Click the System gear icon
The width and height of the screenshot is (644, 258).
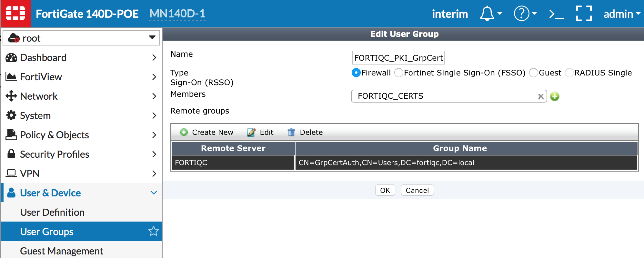pyautogui.click(x=11, y=115)
